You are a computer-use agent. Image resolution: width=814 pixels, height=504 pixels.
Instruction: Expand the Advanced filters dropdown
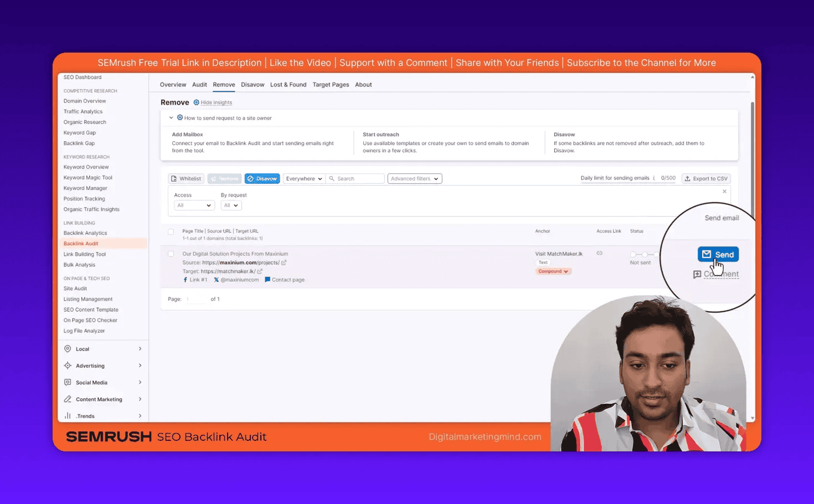click(414, 178)
